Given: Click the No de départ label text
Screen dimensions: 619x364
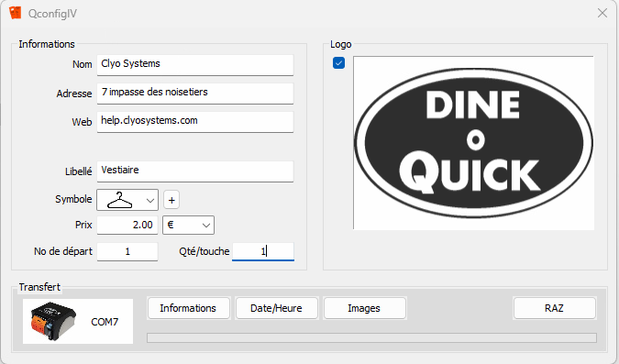Looking at the screenshot, I should coord(63,251).
